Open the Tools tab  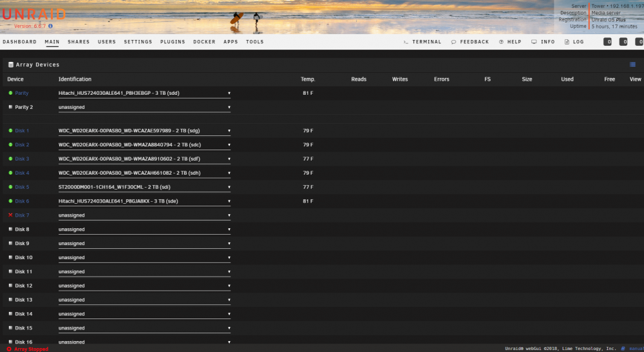[x=254, y=42]
